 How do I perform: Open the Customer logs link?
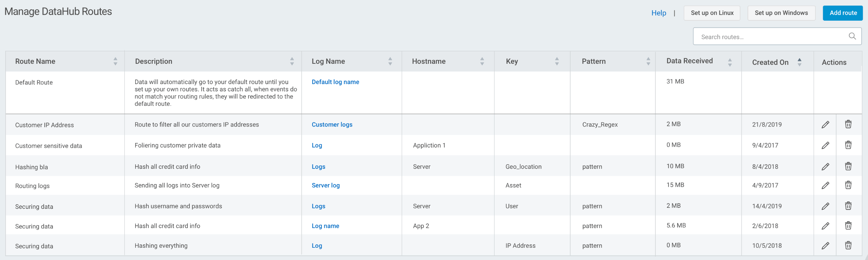tap(332, 125)
